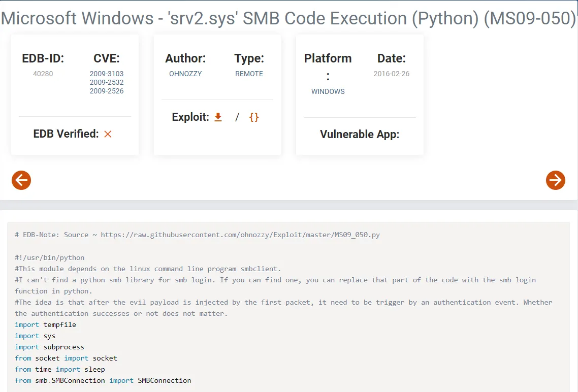Click the page title about srv2.sys SMB
Screen dimensions: 578x392
[288, 18]
